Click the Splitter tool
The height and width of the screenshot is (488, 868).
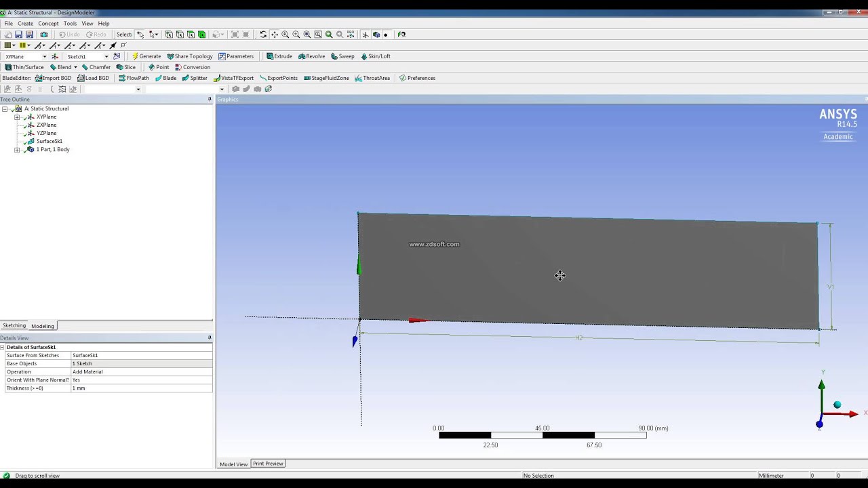(x=195, y=78)
